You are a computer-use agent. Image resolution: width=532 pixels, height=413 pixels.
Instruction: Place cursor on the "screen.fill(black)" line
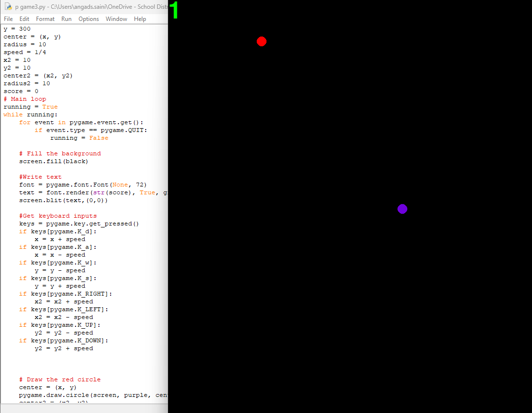54,161
